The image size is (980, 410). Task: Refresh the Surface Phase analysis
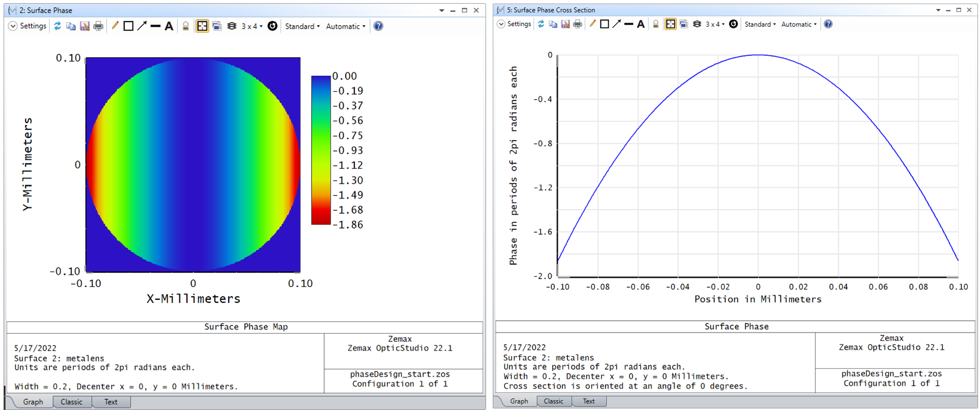(x=58, y=26)
